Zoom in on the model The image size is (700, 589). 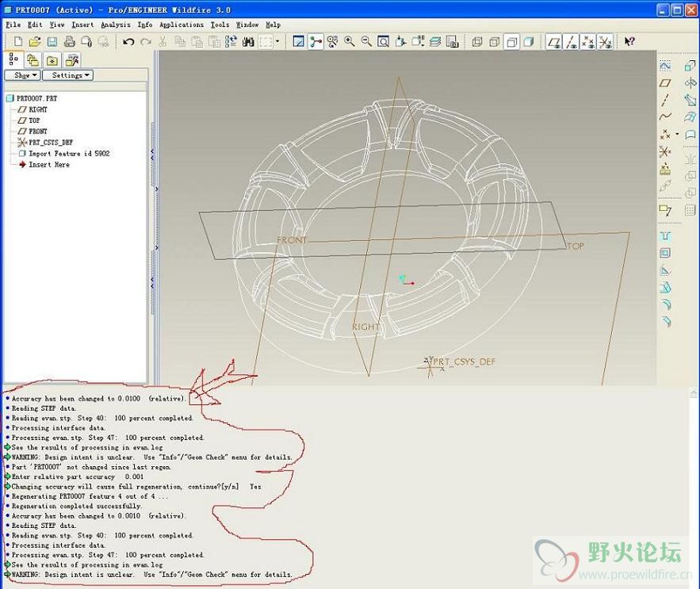[350, 41]
